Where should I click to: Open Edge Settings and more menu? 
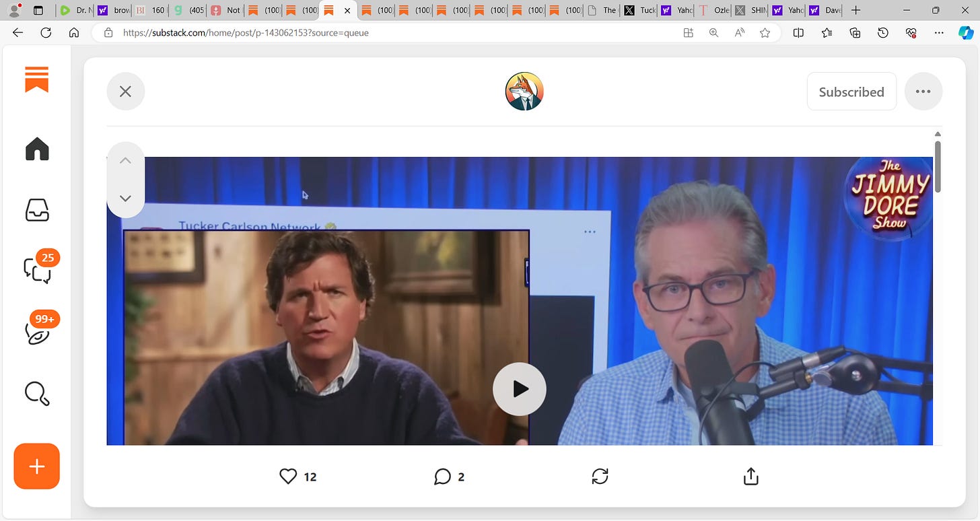[939, 32]
